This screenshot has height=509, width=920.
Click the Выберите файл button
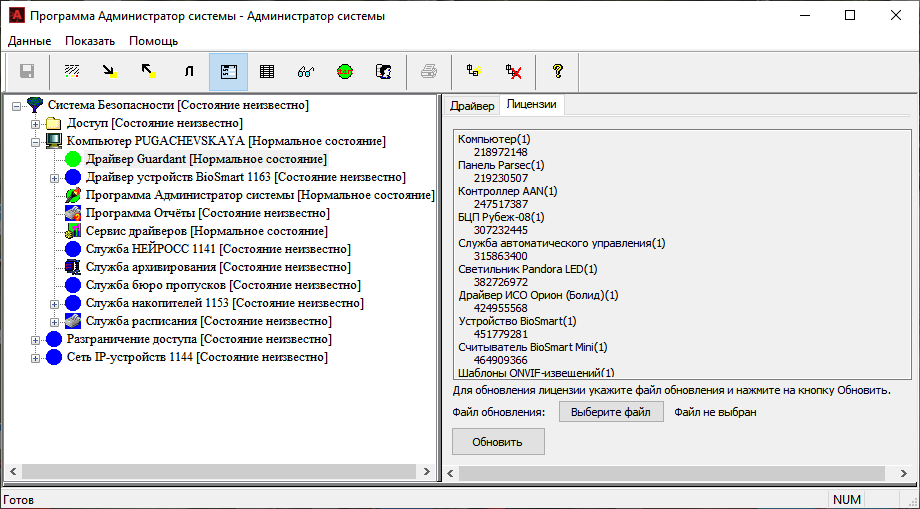tap(610, 412)
